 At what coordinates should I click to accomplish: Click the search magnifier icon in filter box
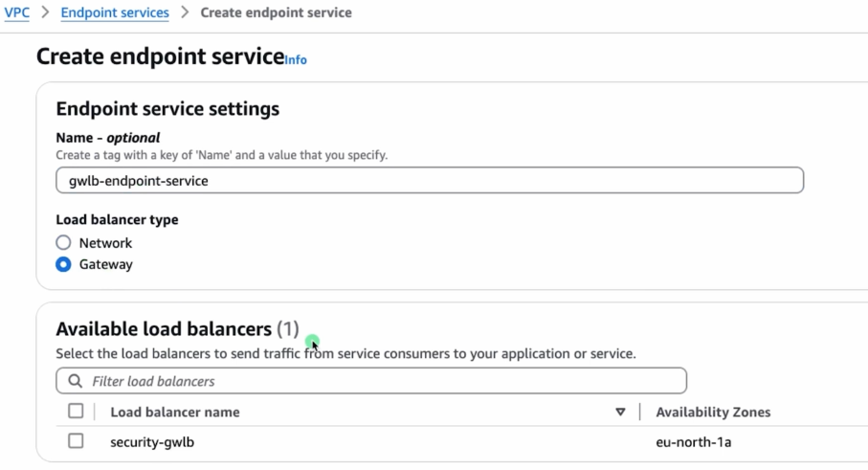coord(75,381)
